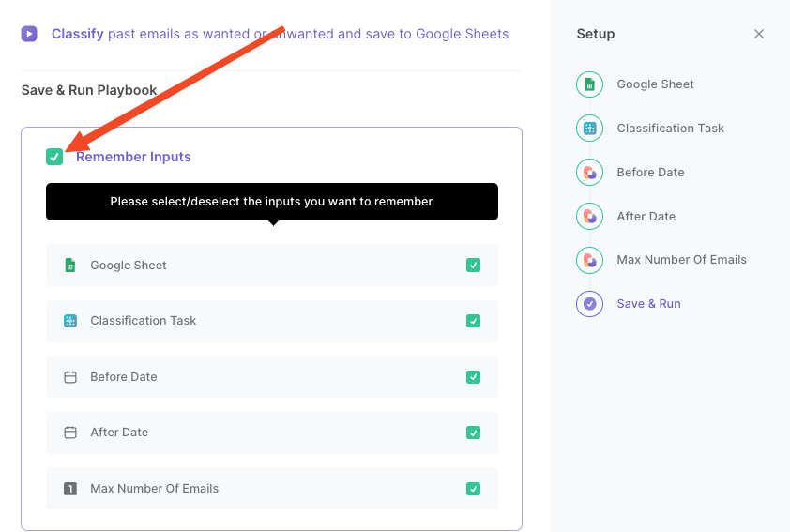Uncheck the Remember Inputs checkbox
This screenshot has width=790, height=532.
(54, 157)
